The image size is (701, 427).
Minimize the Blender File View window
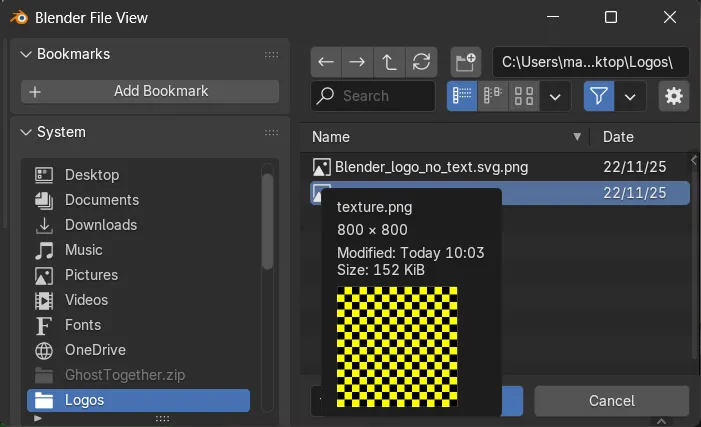[553, 17]
